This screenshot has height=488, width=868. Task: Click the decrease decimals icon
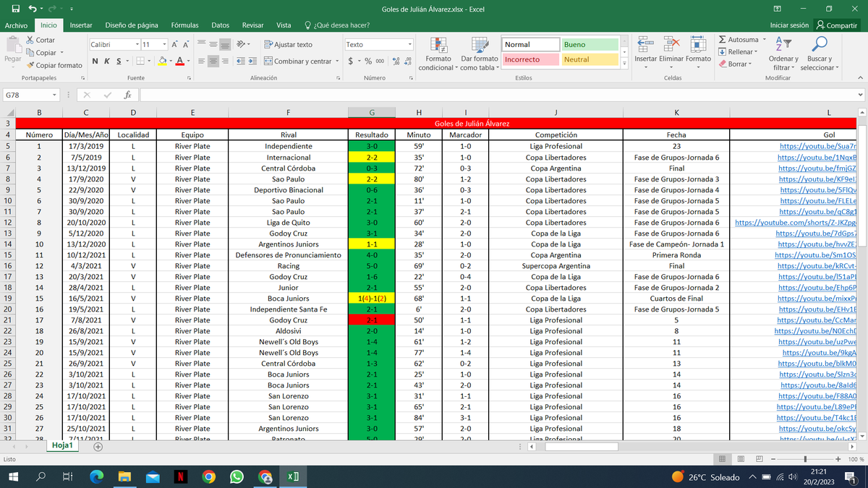coord(407,61)
